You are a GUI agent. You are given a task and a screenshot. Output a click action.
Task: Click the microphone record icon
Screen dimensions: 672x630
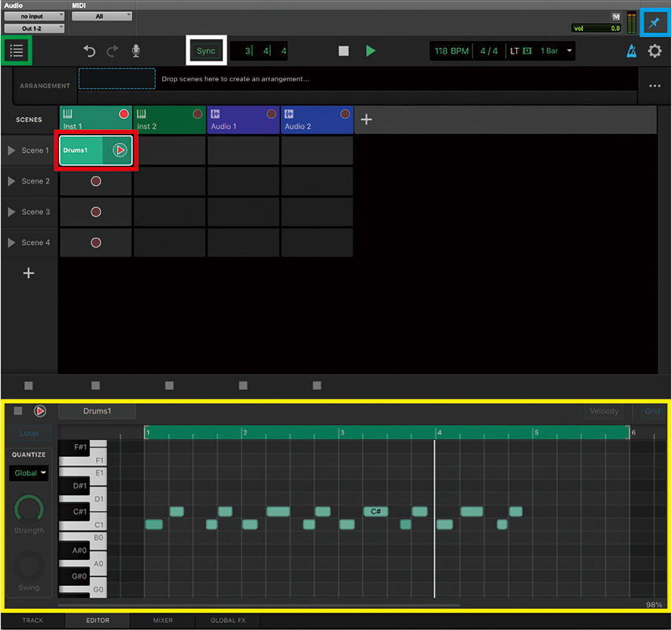[x=136, y=50]
